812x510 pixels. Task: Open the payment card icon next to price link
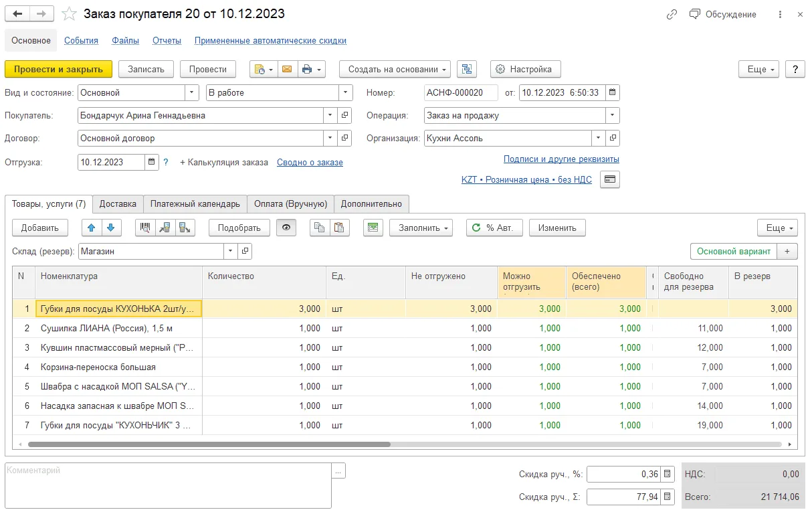click(x=610, y=179)
